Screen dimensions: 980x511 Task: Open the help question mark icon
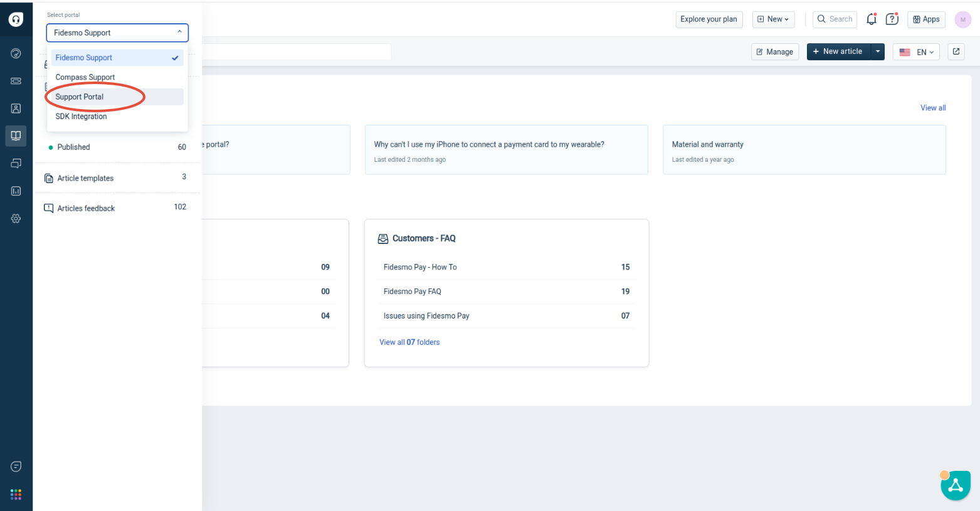[892, 19]
